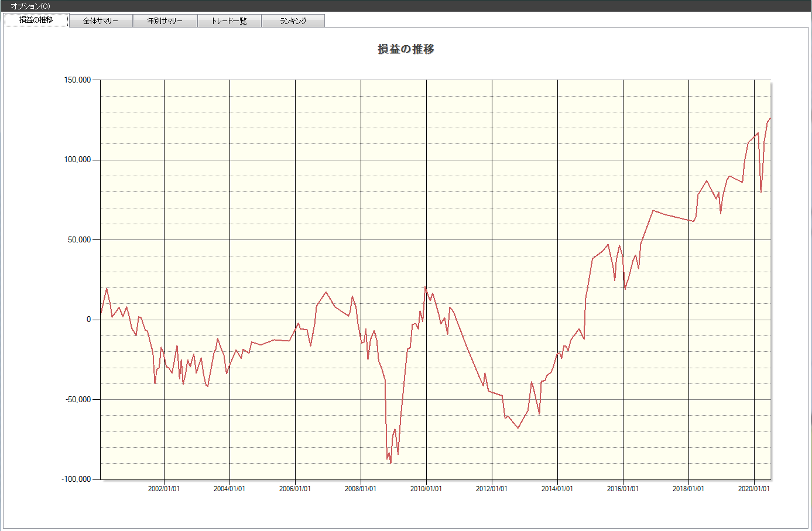The height and width of the screenshot is (531, 812).
Task: Click the 2012/01/01 date label
Action: tap(492, 489)
